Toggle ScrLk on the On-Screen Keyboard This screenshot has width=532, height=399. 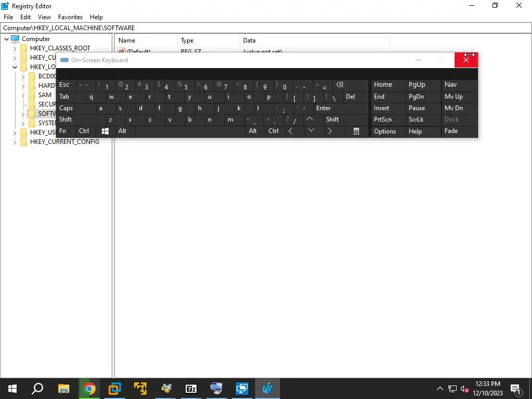(423, 119)
